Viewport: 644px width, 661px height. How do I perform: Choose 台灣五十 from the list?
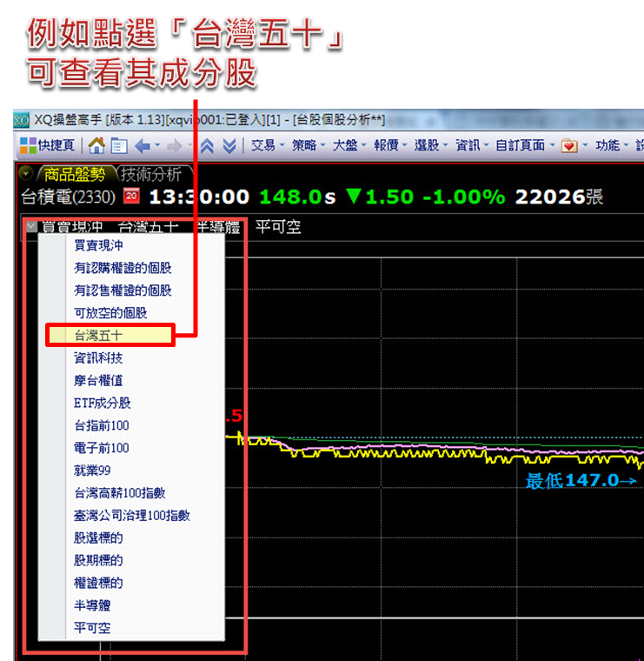pyautogui.click(x=98, y=336)
